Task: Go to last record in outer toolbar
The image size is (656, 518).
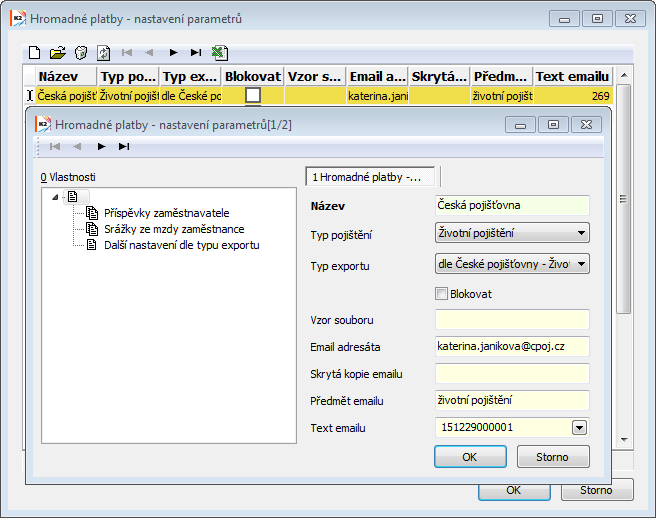Action: coord(196,52)
